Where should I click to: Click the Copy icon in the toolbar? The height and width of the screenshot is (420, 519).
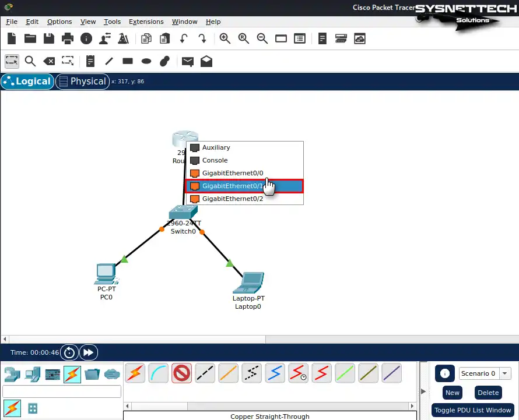tap(146, 38)
